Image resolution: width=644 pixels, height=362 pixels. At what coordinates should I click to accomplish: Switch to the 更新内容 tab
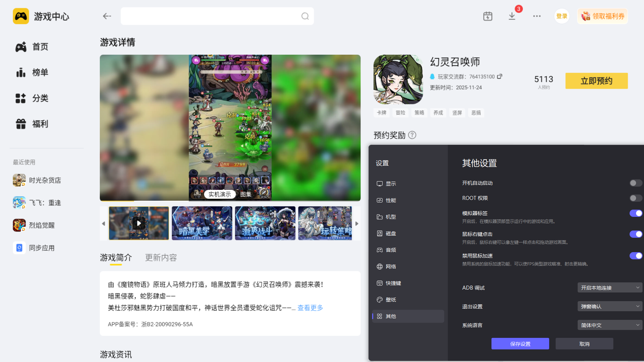pyautogui.click(x=160, y=257)
